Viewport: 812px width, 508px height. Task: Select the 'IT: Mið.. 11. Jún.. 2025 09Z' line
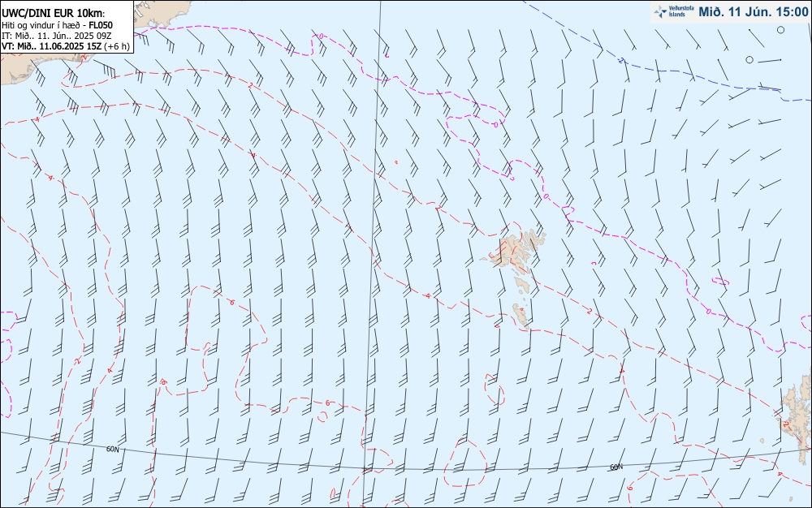click(x=57, y=35)
